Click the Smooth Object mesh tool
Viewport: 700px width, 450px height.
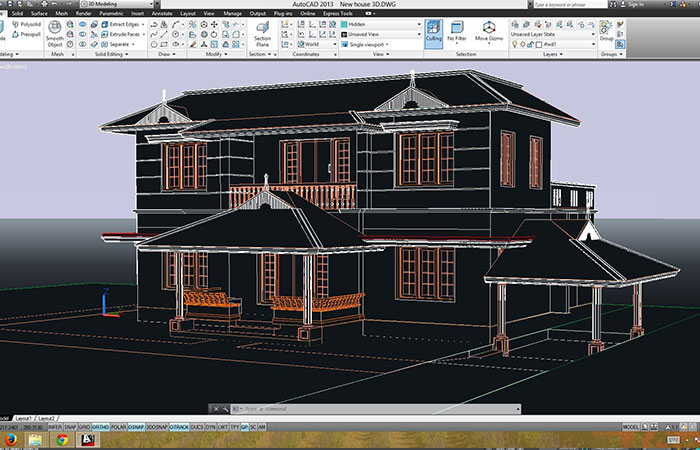(x=55, y=37)
